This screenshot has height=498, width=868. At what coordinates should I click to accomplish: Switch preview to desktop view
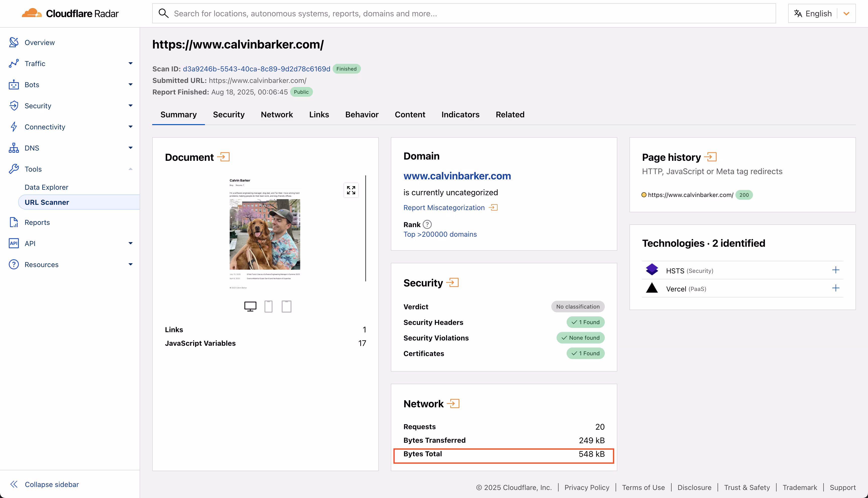(x=250, y=306)
